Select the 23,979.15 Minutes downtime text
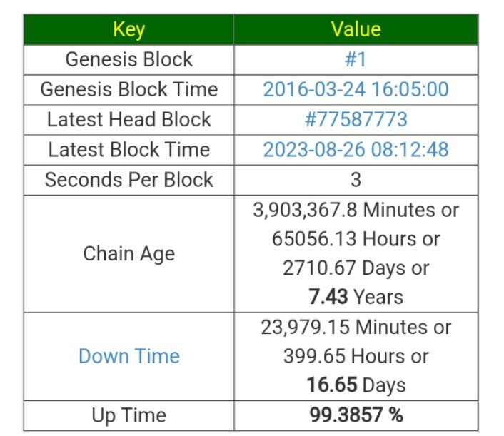This screenshot has width=504, height=436. [x=356, y=327]
